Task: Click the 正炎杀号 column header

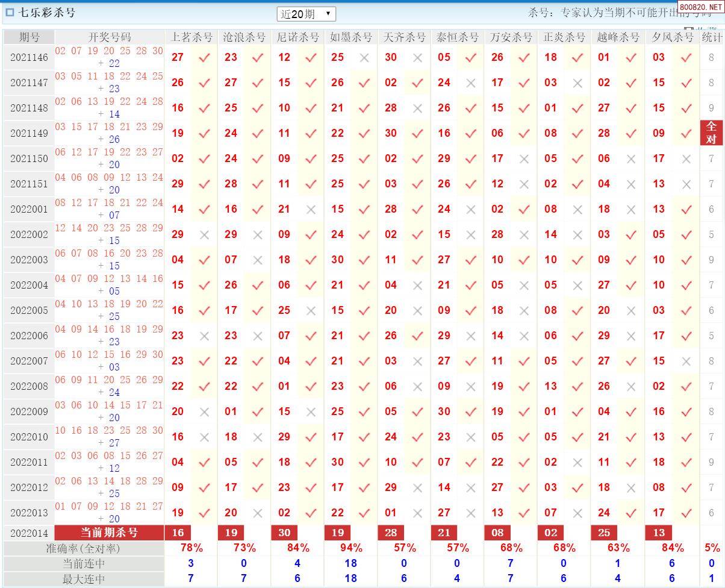Action: (564, 37)
